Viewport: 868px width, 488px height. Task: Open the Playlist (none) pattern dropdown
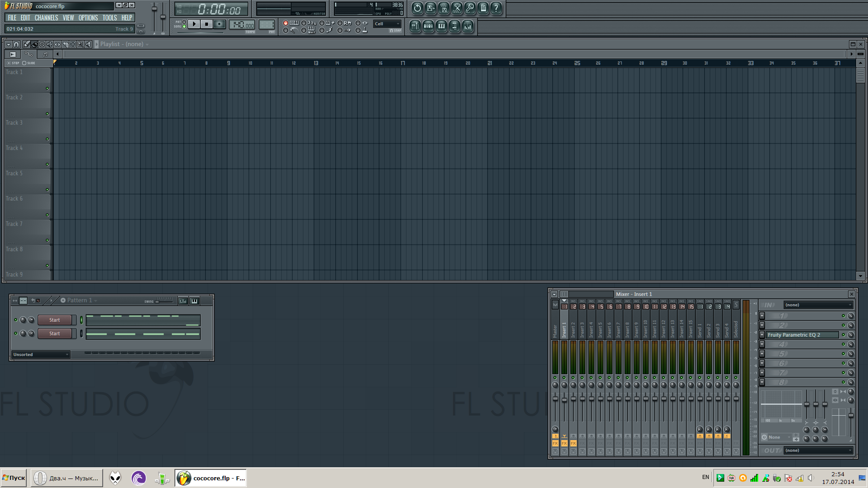124,44
